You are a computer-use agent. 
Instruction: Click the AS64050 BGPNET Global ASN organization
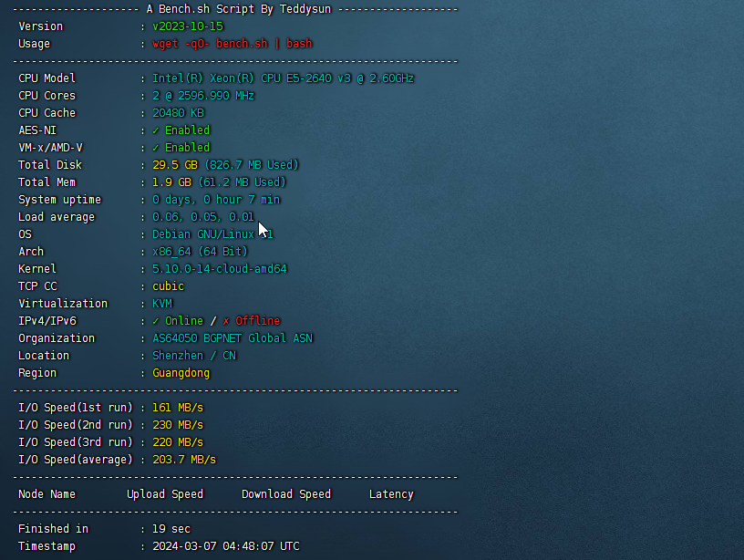click(x=232, y=338)
